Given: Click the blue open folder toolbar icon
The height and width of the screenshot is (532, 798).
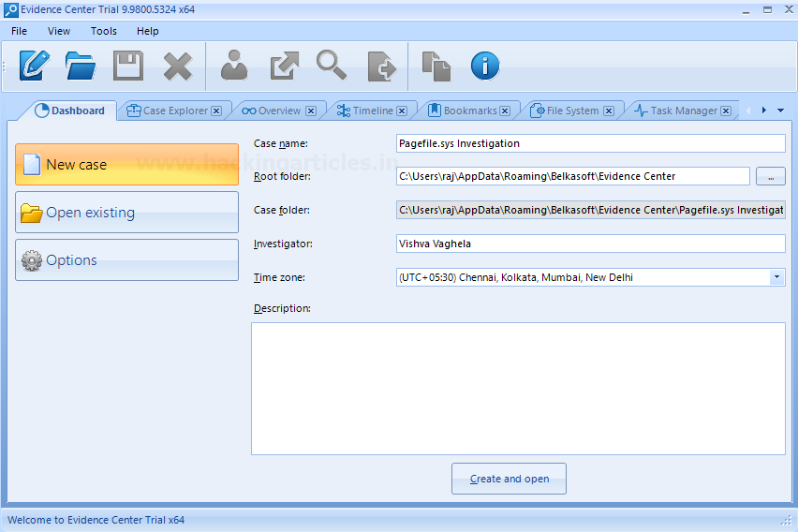Looking at the screenshot, I should click(81, 66).
